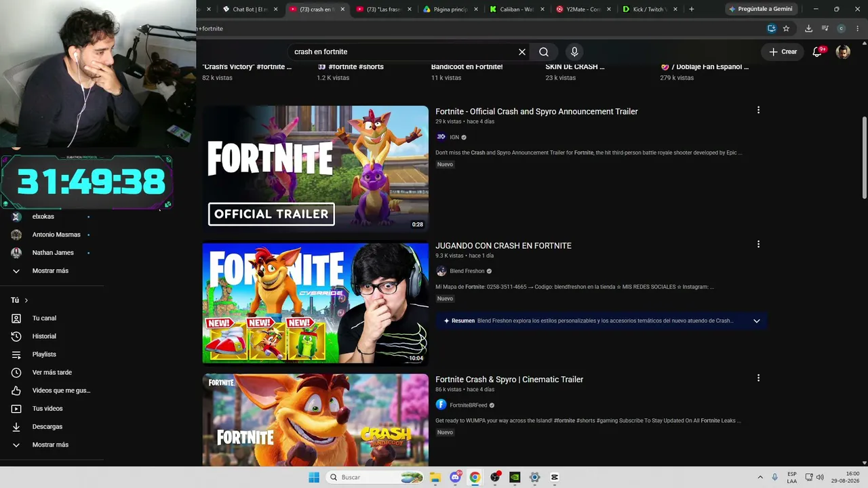Open CapCut from the taskbar
The height and width of the screenshot is (488, 868).
point(555,477)
